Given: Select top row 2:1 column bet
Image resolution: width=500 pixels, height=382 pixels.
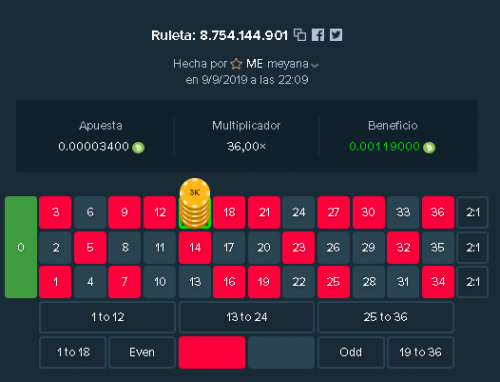Looking at the screenshot, I should point(473,212).
